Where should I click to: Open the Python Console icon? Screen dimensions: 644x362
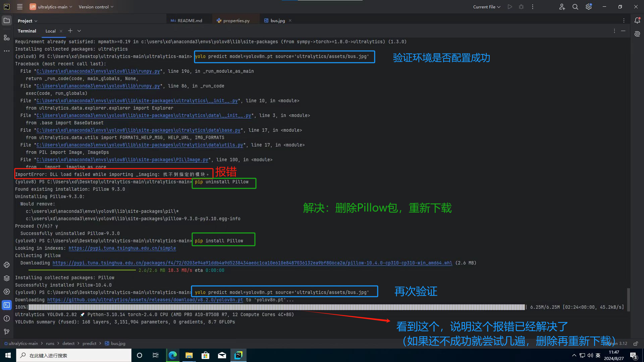[7, 265]
